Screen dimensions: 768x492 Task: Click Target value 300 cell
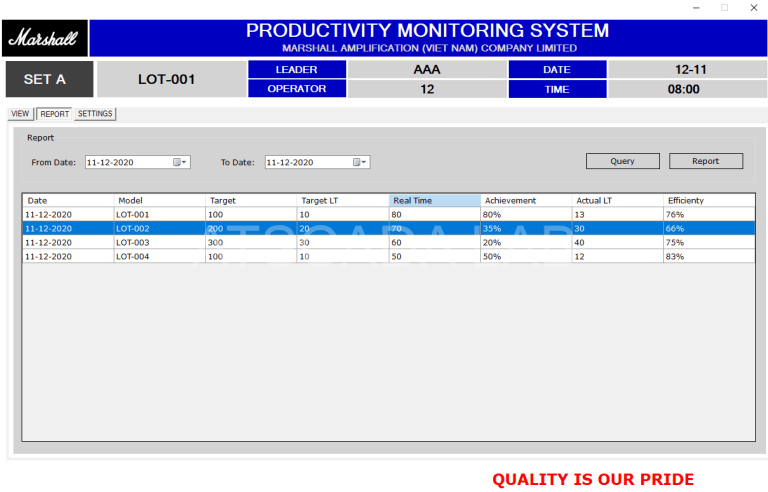point(251,243)
